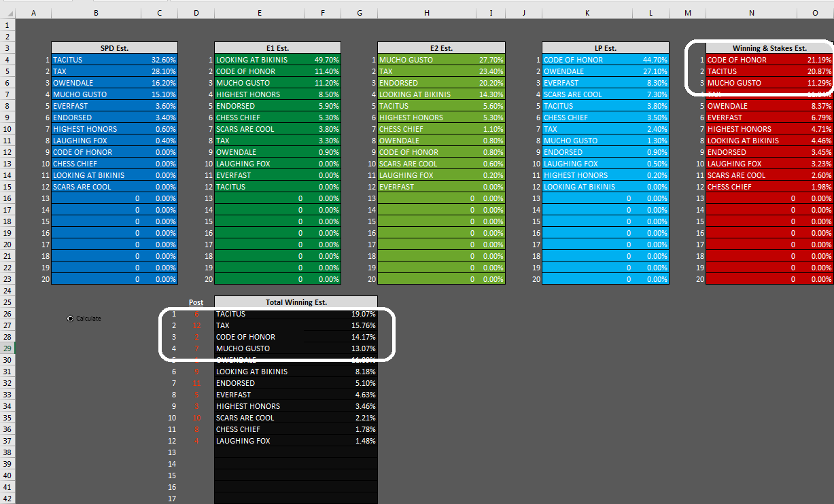The image size is (834, 504).
Task: Click the Select All corner of the sheet
Action: pyautogui.click(x=7, y=13)
